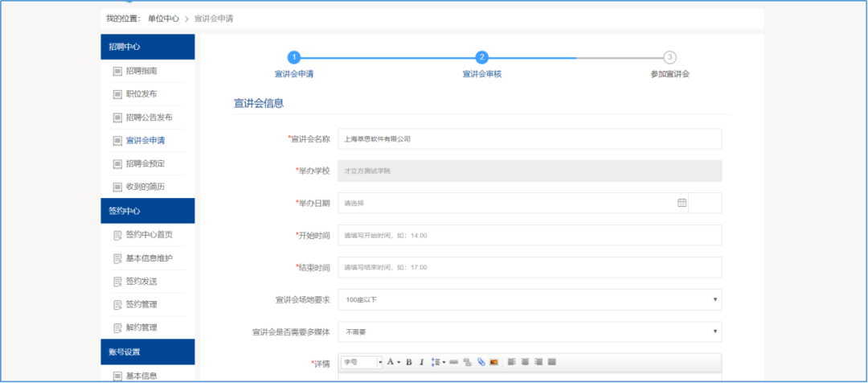
Task: Click the italic formatting icon in editor
Action: pyautogui.click(x=421, y=363)
